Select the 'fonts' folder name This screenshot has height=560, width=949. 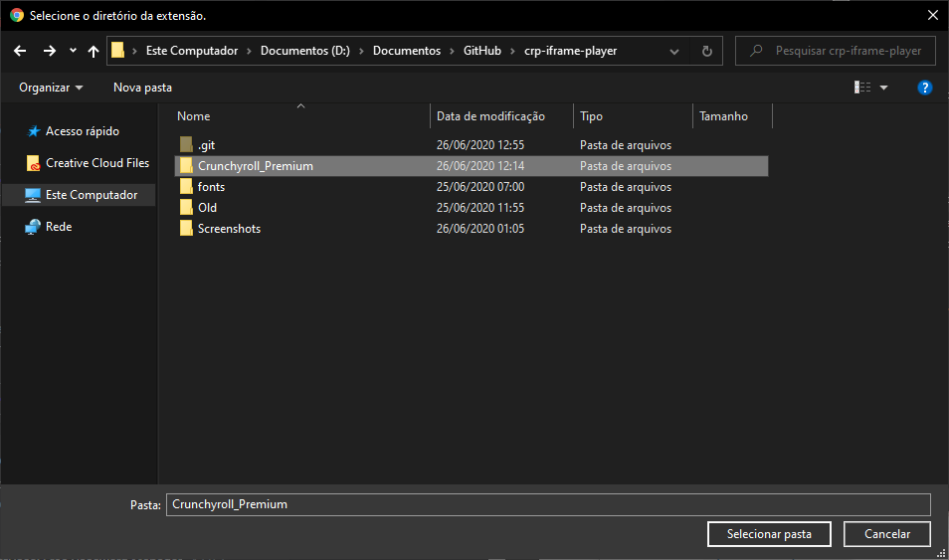click(x=211, y=187)
